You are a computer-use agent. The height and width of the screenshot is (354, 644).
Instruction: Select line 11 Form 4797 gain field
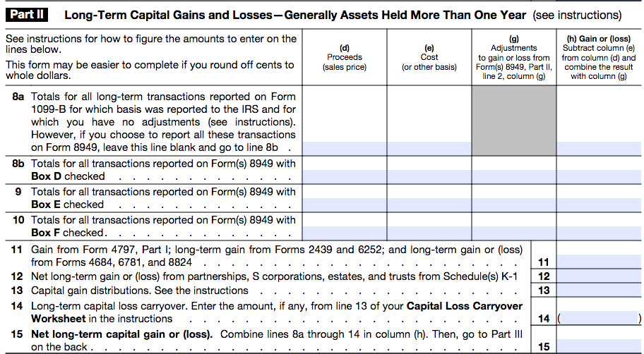(599, 262)
